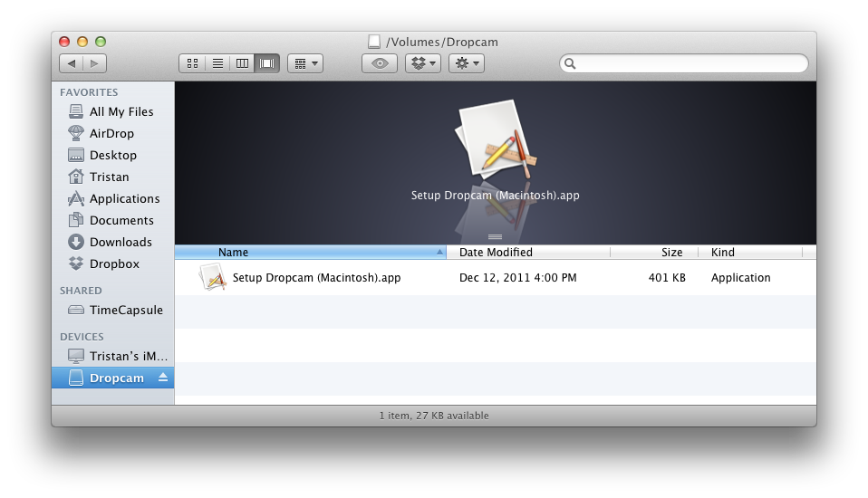Click into the Finder search field
Image resolution: width=868 pixels, height=498 pixels.
[x=684, y=63]
